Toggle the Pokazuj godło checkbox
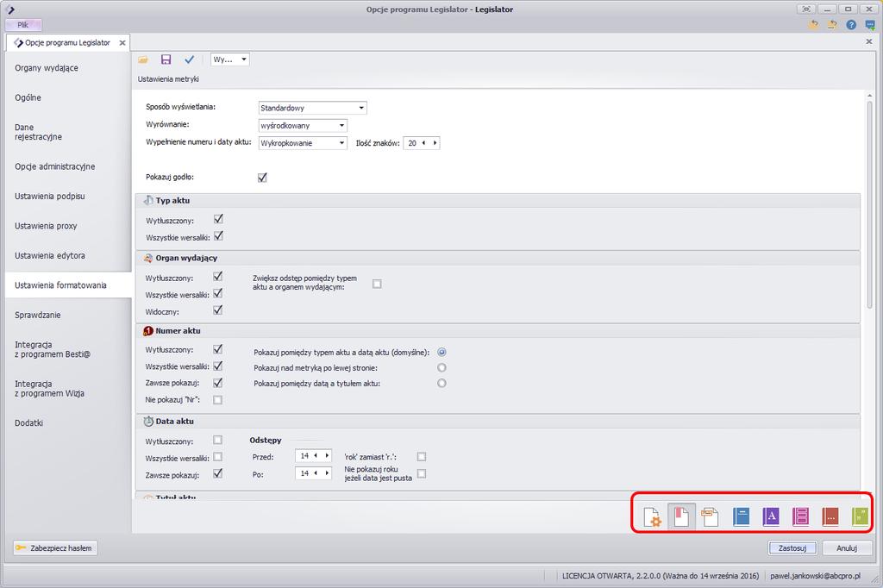The width and height of the screenshot is (883, 588). coord(262,178)
